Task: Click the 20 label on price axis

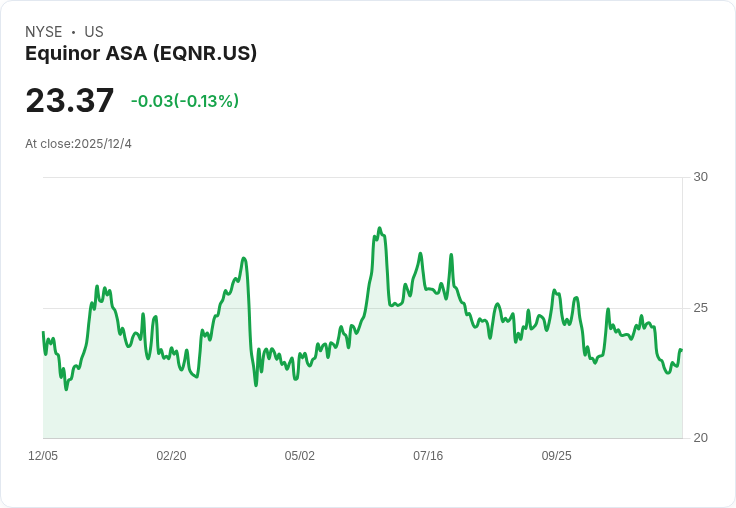Action: click(700, 438)
